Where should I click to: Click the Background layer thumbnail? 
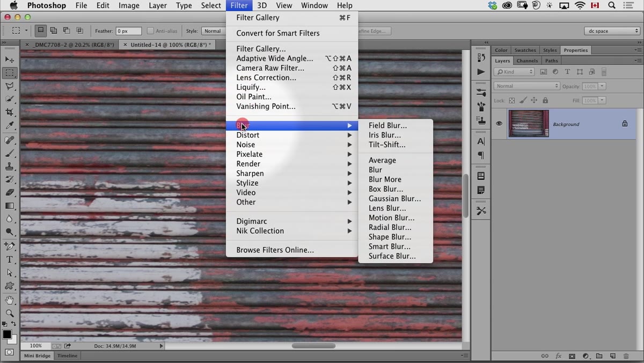click(529, 124)
